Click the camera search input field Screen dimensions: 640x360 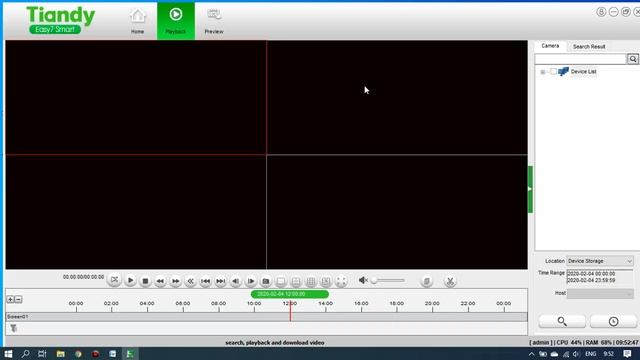click(580, 59)
